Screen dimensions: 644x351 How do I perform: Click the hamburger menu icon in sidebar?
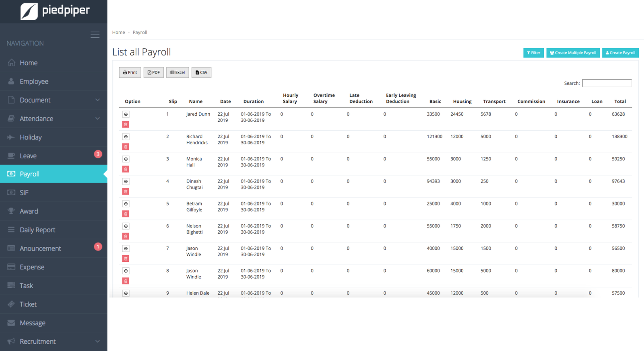pyautogui.click(x=95, y=35)
